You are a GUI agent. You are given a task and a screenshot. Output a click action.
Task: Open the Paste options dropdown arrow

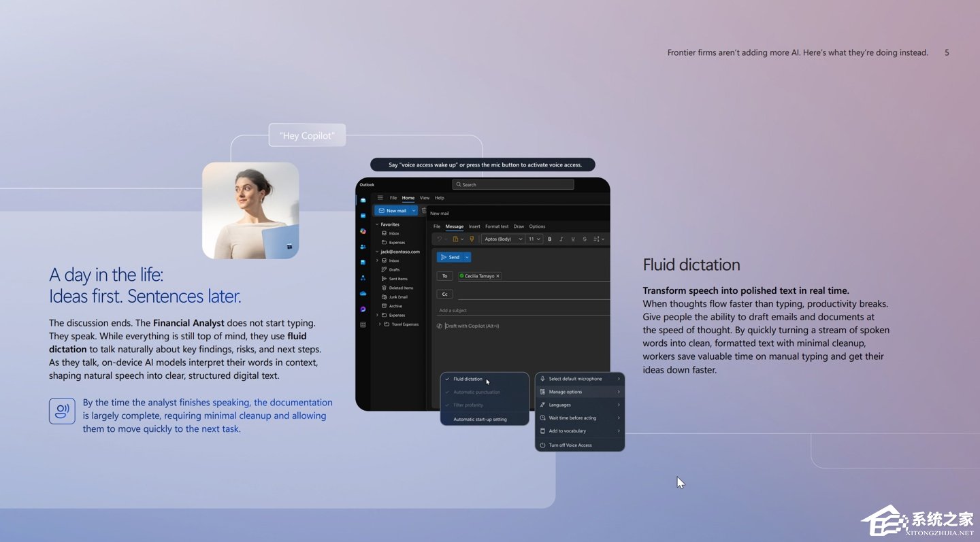(x=462, y=239)
